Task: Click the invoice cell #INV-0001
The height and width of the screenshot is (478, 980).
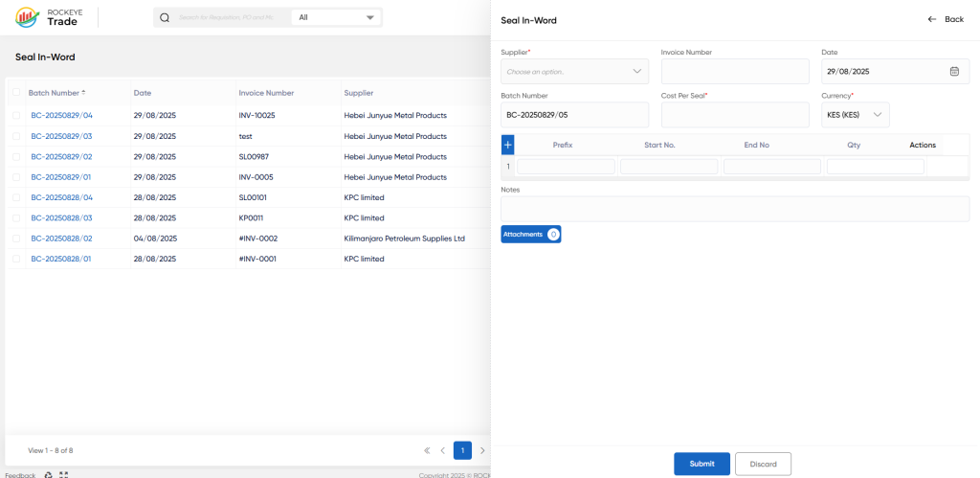Action: tap(257, 259)
